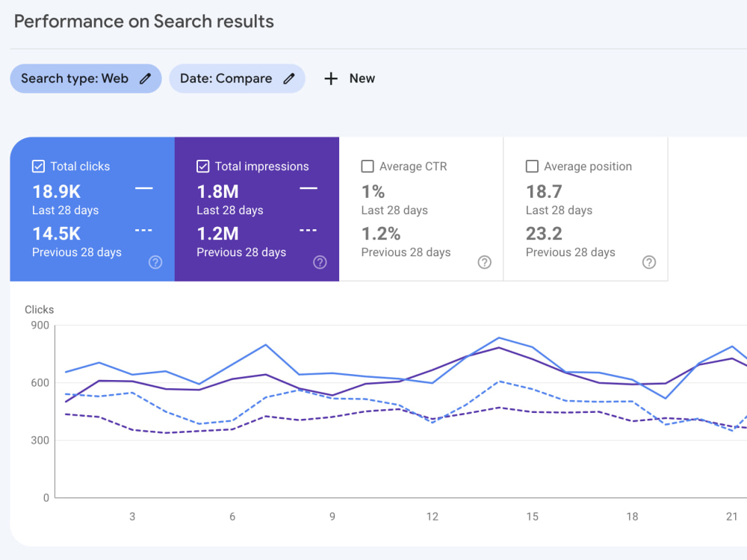Open help icon in Average position card
The image size is (747, 560).
point(649,262)
